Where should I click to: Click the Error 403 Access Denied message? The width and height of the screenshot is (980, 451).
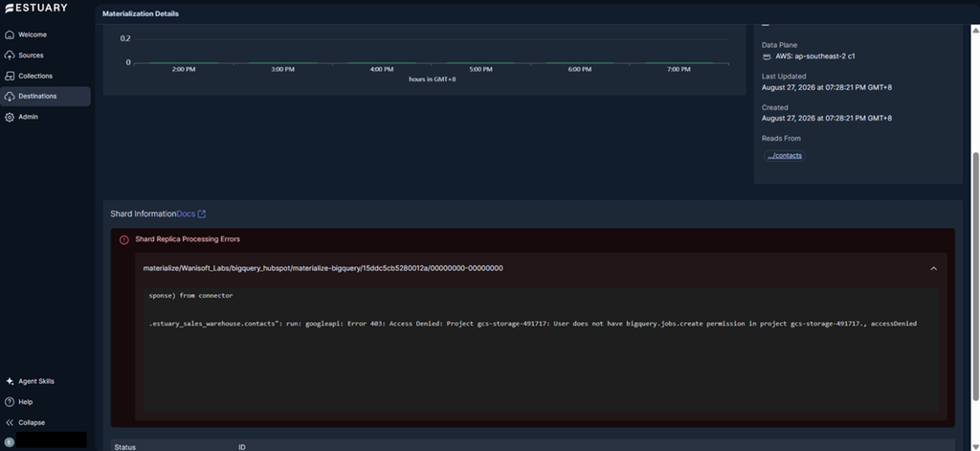click(x=532, y=324)
